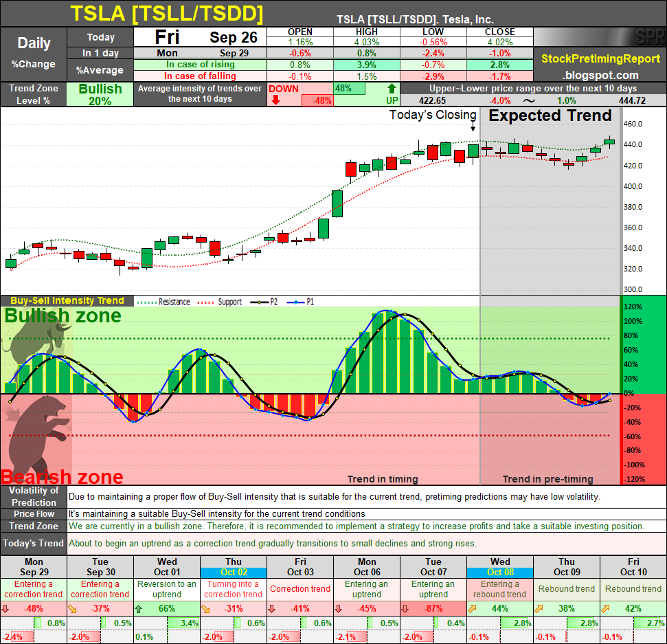Select the Fri Oct 10 forecast header
The image size is (667, 644).
click(633, 567)
